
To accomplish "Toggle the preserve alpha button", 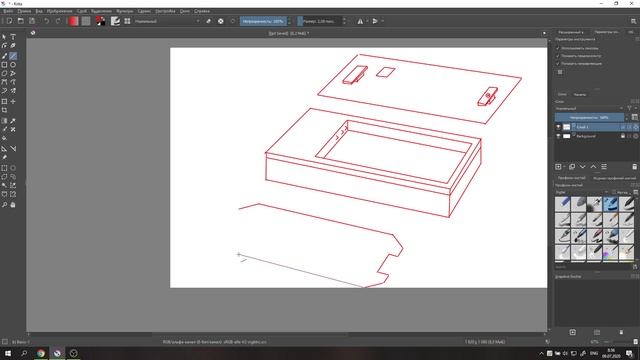I will [220, 21].
